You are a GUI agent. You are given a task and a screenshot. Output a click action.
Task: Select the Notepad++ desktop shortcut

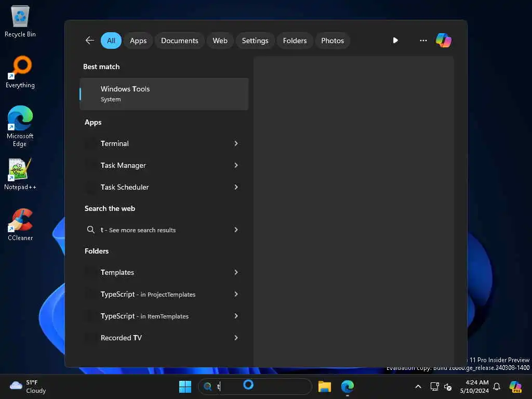click(20, 174)
